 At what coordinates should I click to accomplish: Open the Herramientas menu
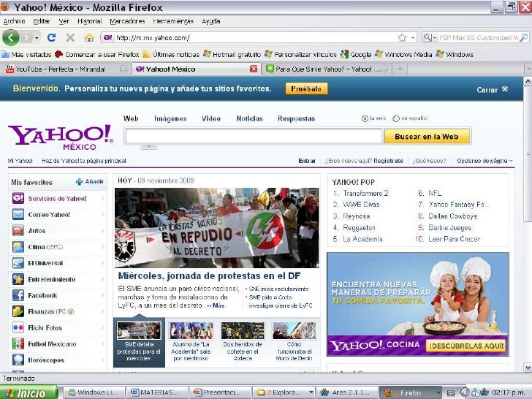point(173,21)
